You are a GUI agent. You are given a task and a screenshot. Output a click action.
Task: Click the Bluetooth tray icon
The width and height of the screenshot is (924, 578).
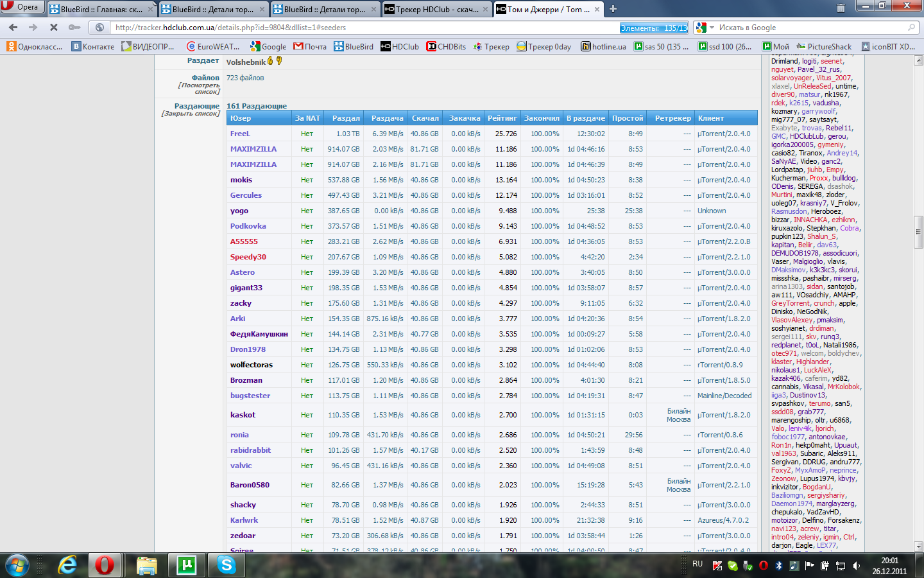click(778, 566)
